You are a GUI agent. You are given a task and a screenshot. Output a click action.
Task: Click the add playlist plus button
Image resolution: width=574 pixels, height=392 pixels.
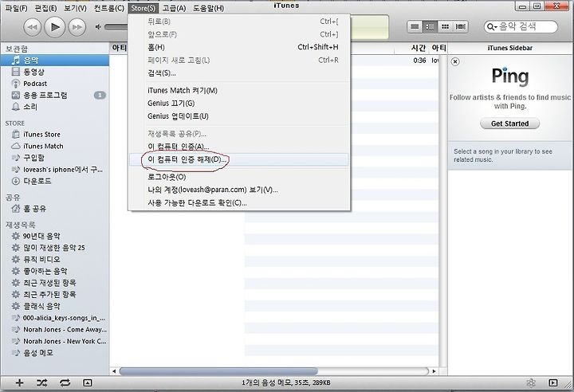point(19,383)
